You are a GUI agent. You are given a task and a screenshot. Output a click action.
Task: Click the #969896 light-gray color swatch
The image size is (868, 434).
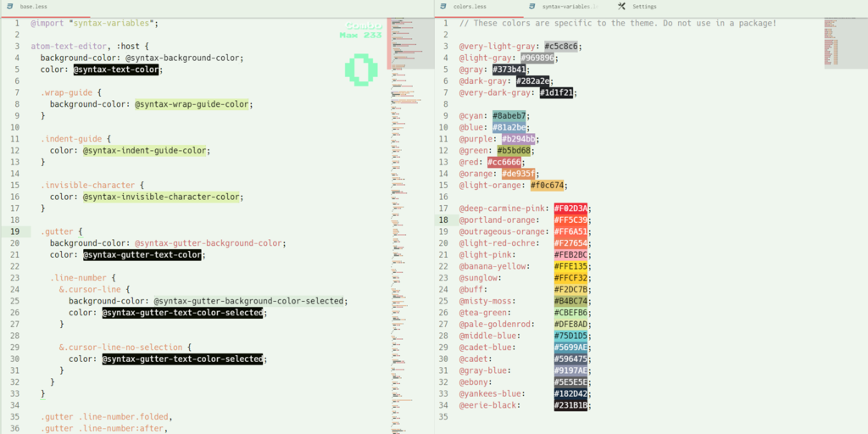coord(538,58)
